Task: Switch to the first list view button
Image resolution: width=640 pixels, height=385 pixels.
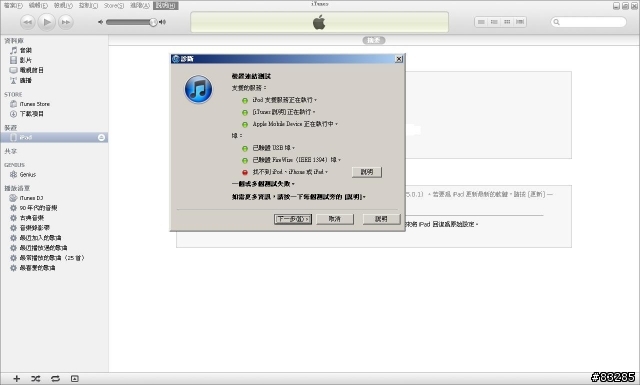Action: [x=481, y=22]
